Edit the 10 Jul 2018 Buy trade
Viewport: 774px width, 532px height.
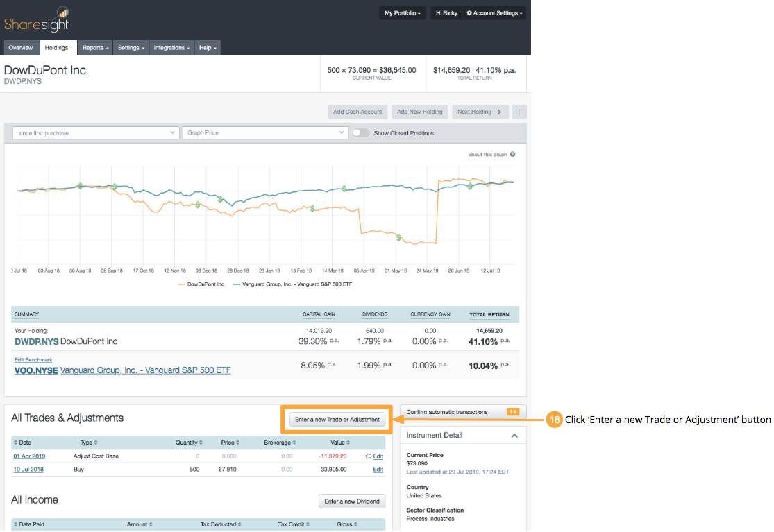(378, 470)
